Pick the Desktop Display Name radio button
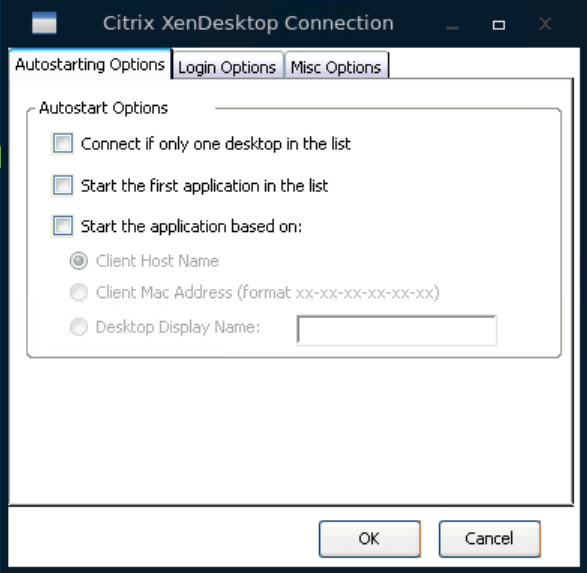This screenshot has height=573, width=587. pyautogui.click(x=79, y=327)
